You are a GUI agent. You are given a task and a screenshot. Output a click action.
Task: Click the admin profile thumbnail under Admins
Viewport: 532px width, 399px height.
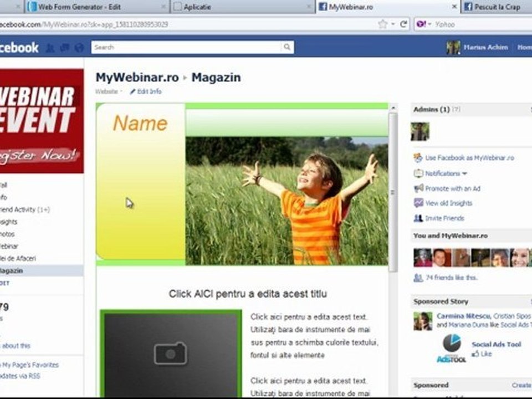pyautogui.click(x=420, y=132)
